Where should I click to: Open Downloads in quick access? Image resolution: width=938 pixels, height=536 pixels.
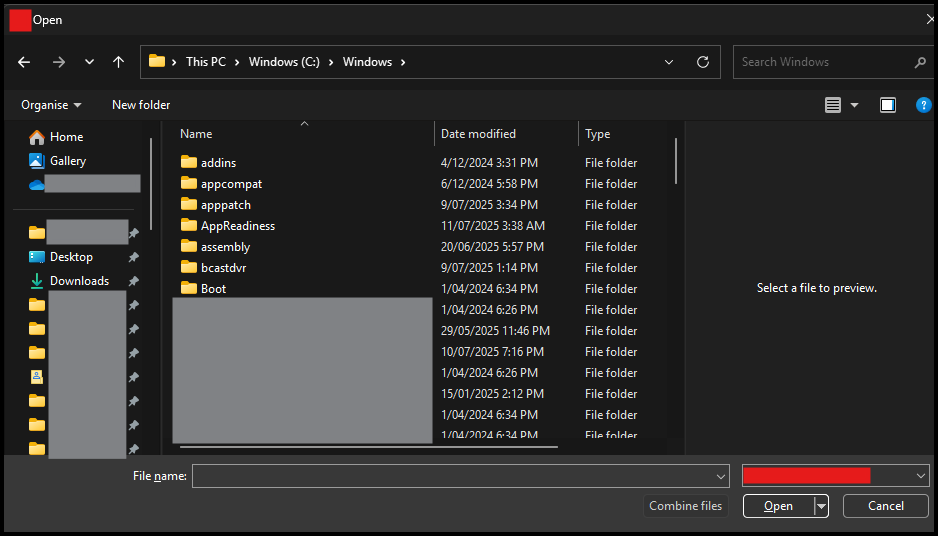click(69, 281)
